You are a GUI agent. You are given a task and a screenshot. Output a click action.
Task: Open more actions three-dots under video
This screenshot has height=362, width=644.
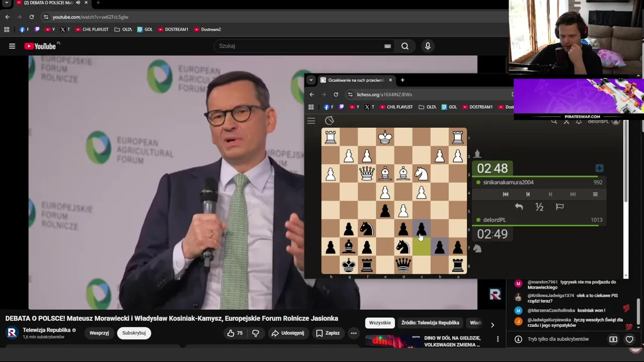point(354,333)
